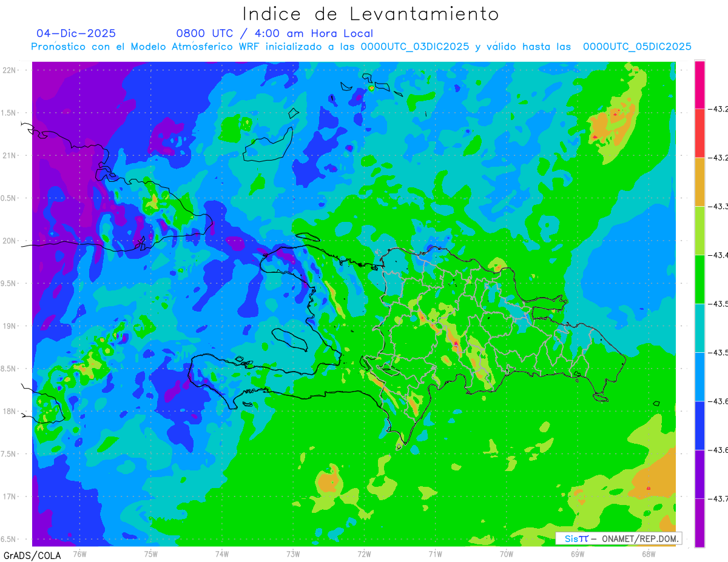The width and height of the screenshot is (728, 562).
Task: Click the "8.5N" latitude label
Action: point(8,369)
